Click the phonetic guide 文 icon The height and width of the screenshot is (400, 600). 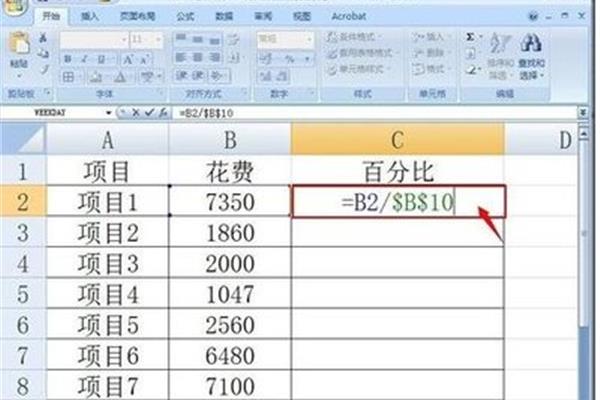pos(147,77)
